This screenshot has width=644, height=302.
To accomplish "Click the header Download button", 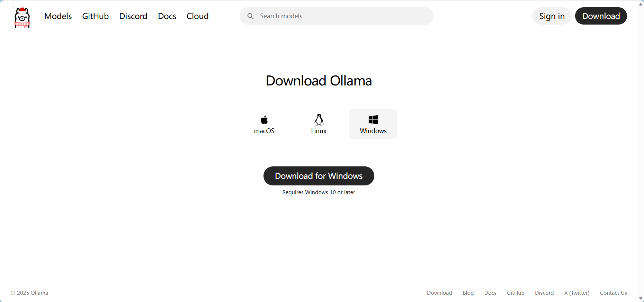I will pyautogui.click(x=601, y=16).
